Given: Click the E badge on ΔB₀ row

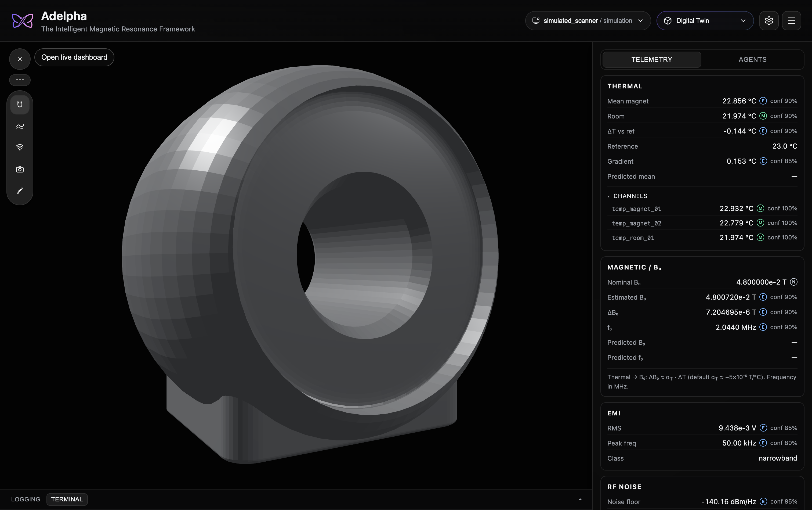Looking at the screenshot, I should pos(763,312).
